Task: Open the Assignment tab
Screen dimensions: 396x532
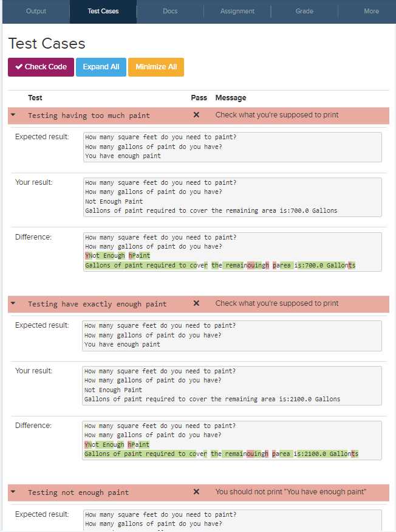Action: coord(237,11)
